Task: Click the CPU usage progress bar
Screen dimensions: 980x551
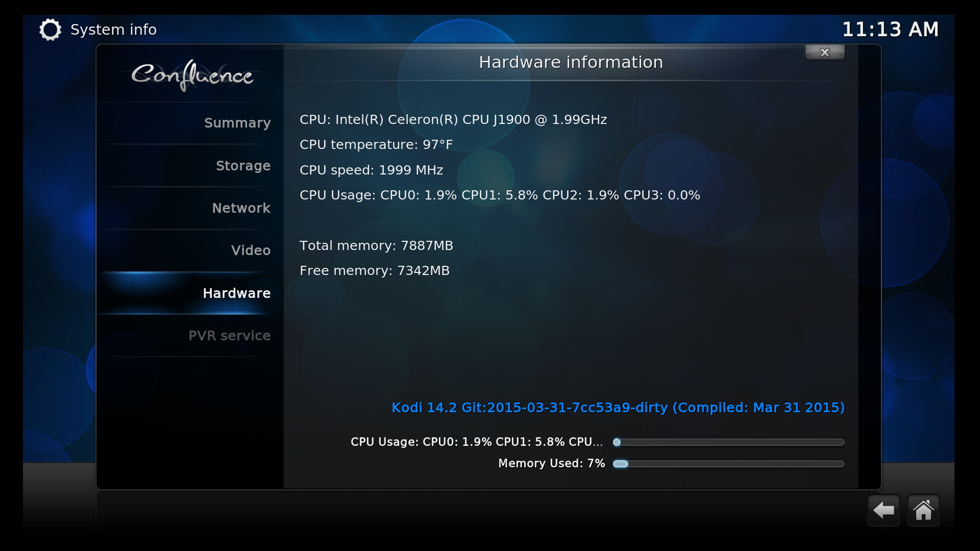Action: click(x=729, y=442)
